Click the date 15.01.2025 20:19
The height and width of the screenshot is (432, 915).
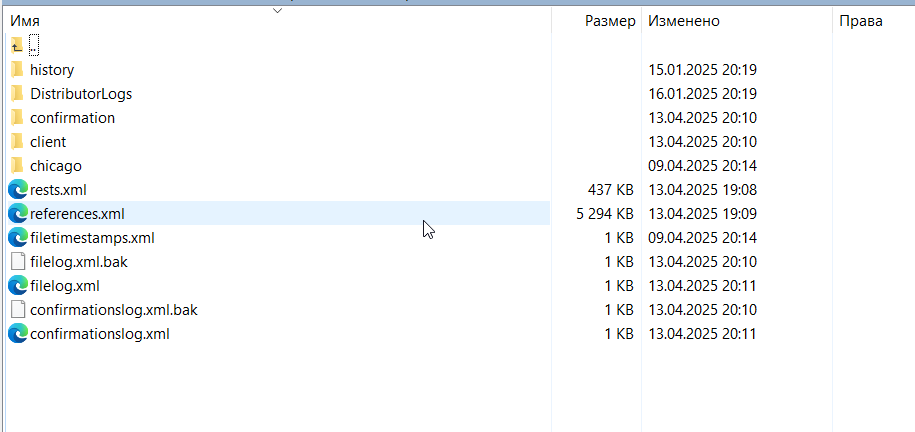pos(703,70)
